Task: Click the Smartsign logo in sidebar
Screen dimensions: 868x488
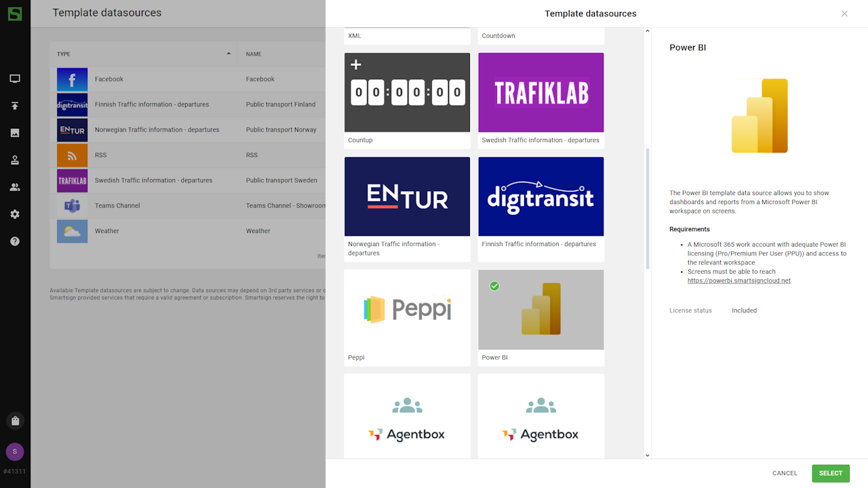Action: [x=14, y=13]
